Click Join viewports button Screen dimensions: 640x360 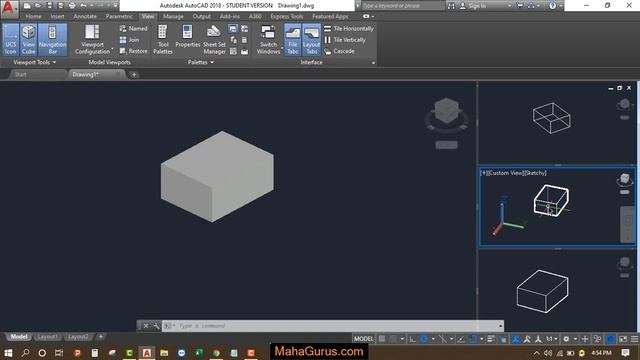coord(129,40)
